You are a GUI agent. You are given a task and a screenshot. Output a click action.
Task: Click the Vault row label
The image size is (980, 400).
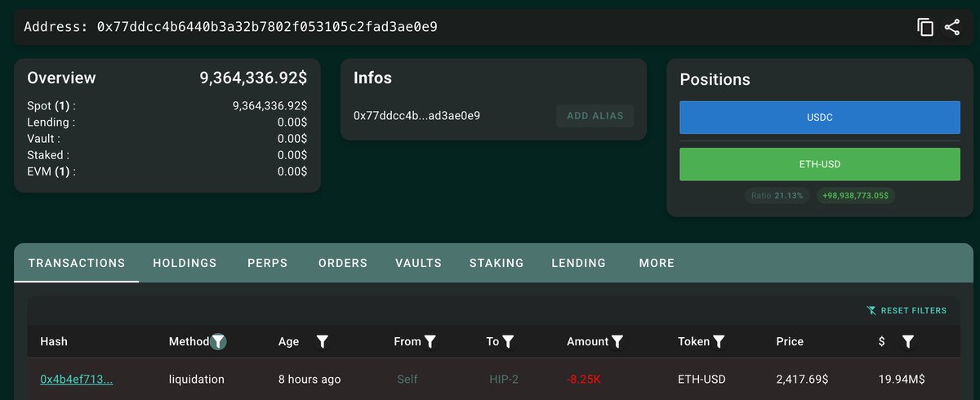[x=44, y=139]
